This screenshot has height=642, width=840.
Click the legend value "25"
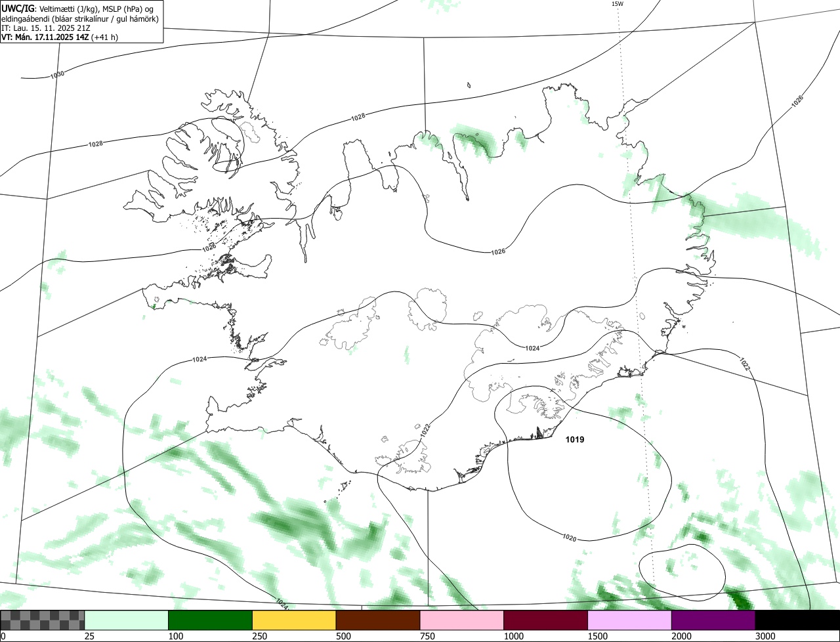click(90, 636)
